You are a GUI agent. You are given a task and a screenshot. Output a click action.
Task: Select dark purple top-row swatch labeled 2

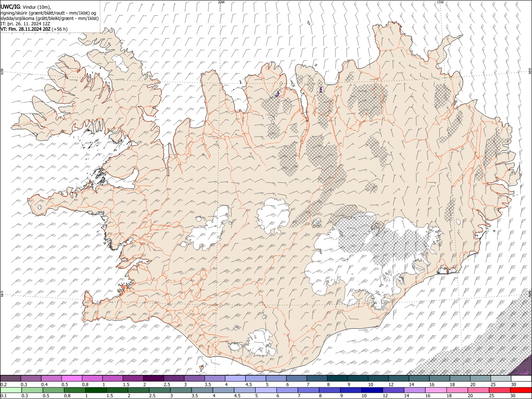(x=153, y=379)
